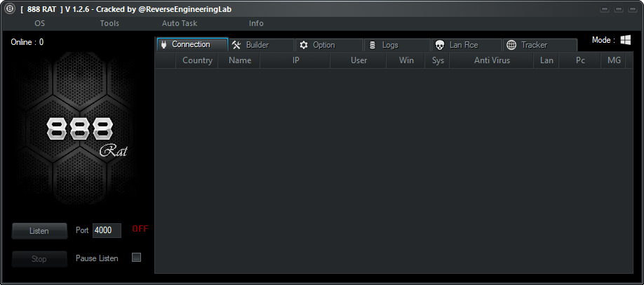Screen dimensions: 644x285
Task: Click the User column header
Action: click(358, 60)
